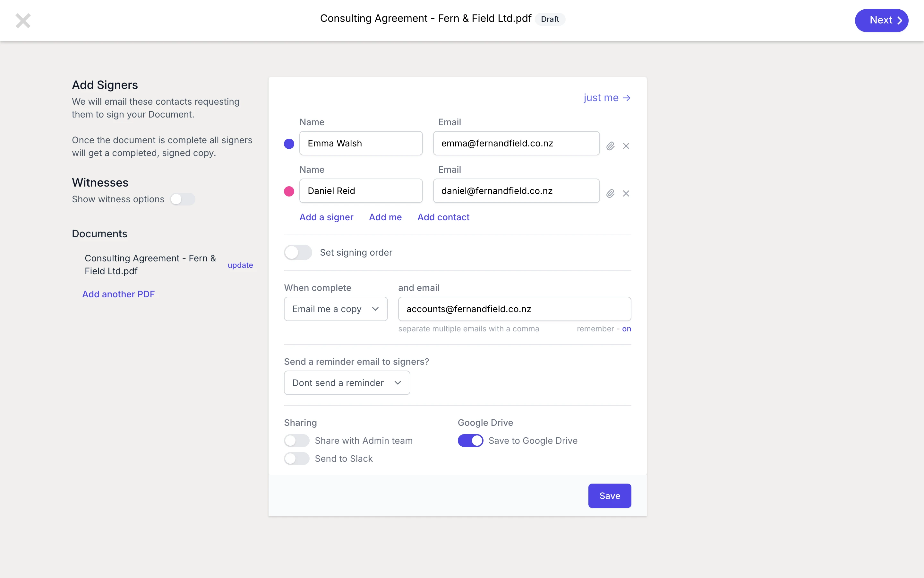
Task: Enable Share with Admin team toggle
Action: click(x=297, y=440)
